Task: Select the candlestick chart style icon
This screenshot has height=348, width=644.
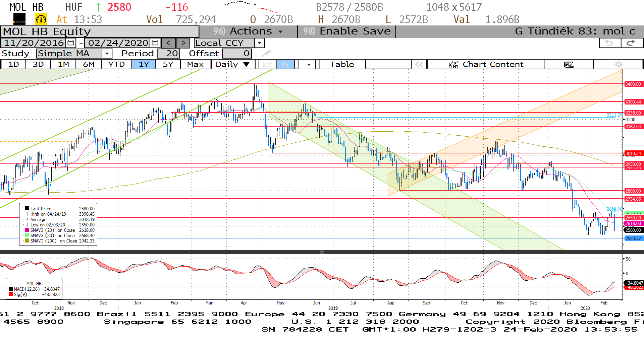Action: [285, 64]
